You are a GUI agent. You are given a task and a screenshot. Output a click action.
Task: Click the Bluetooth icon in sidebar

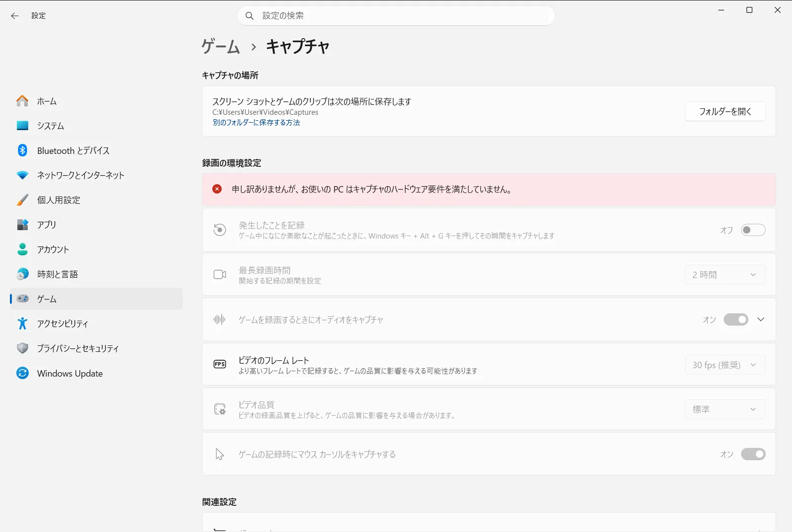pyautogui.click(x=22, y=150)
